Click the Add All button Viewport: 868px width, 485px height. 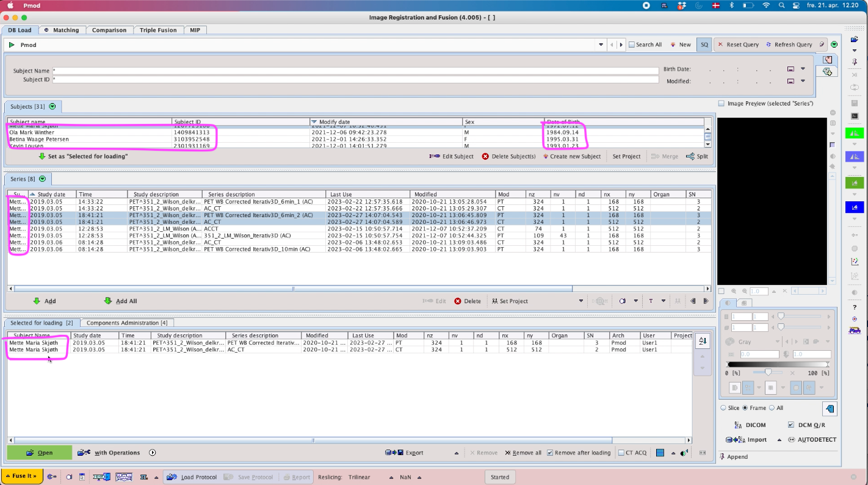120,301
